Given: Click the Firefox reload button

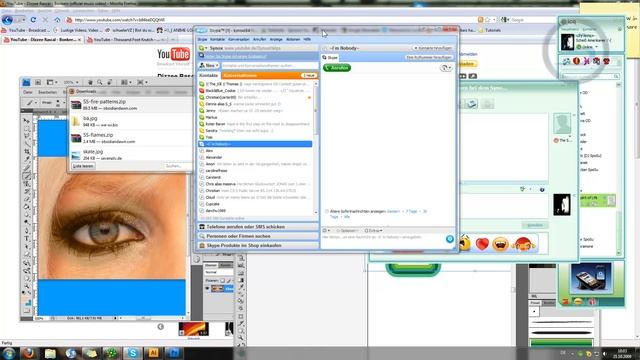Looking at the screenshot, I should [33, 20].
